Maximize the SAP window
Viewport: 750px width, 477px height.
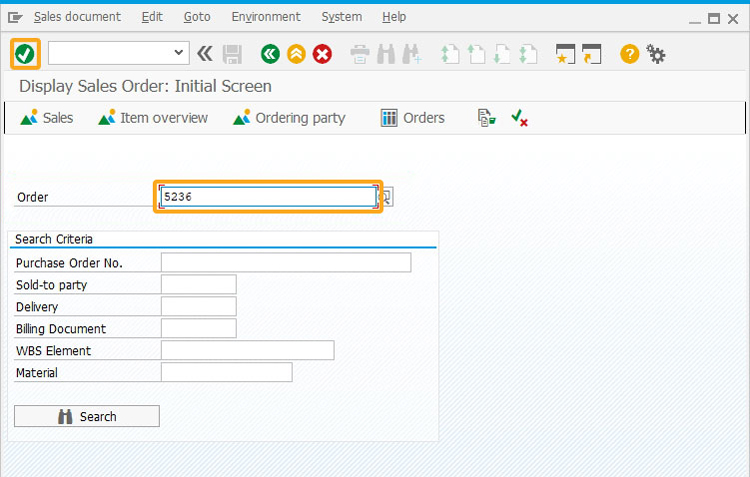714,19
